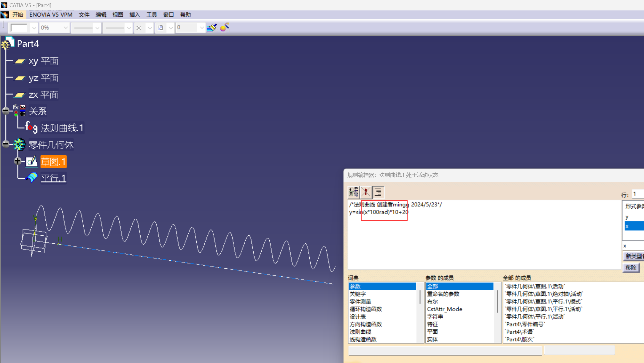Open the 工具 menu
The image size is (644, 363).
click(x=151, y=15)
